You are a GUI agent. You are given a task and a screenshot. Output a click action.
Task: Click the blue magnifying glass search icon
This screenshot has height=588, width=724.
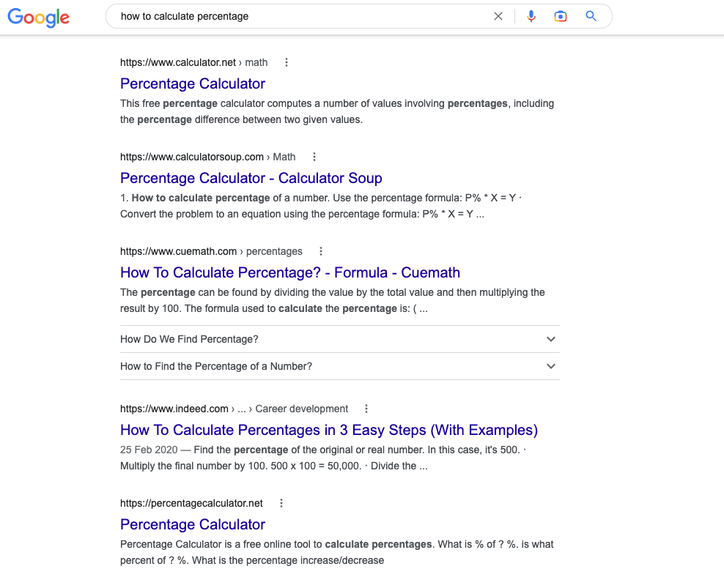pyautogui.click(x=591, y=16)
